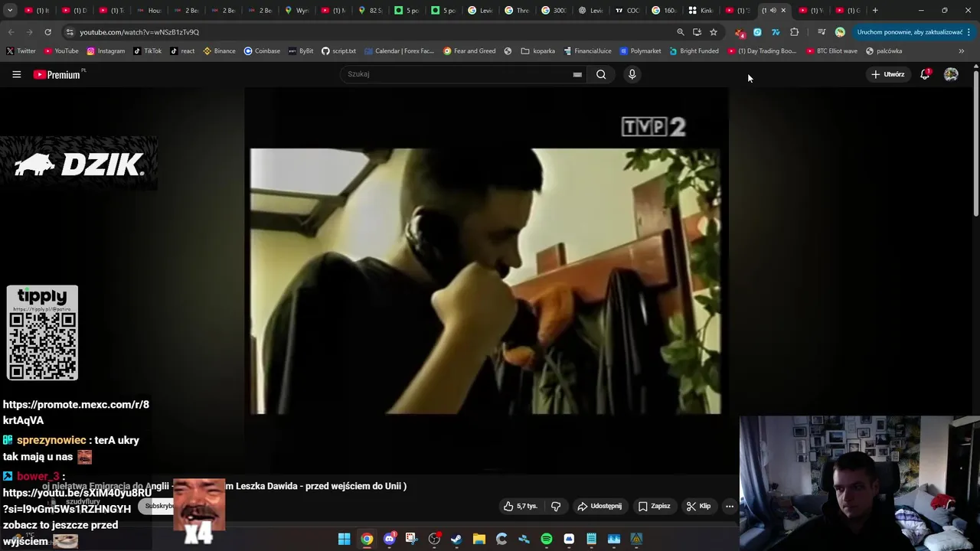Create a clip with the Klip button
Image resolution: width=980 pixels, height=551 pixels.
(698, 506)
